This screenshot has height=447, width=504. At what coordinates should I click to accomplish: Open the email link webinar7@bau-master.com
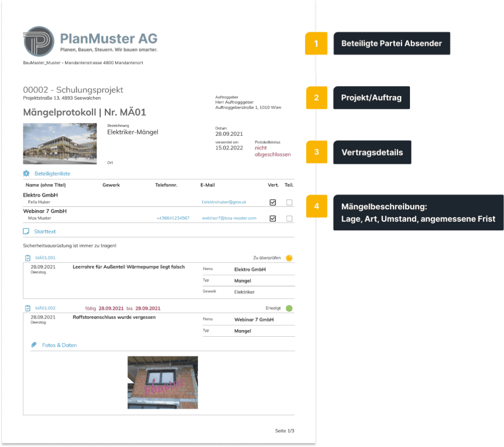pos(229,218)
